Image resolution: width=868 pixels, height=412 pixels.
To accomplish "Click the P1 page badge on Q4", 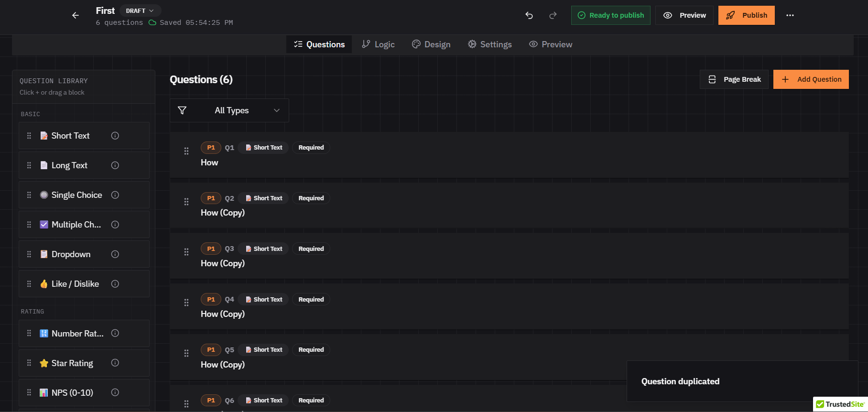I will (211, 300).
